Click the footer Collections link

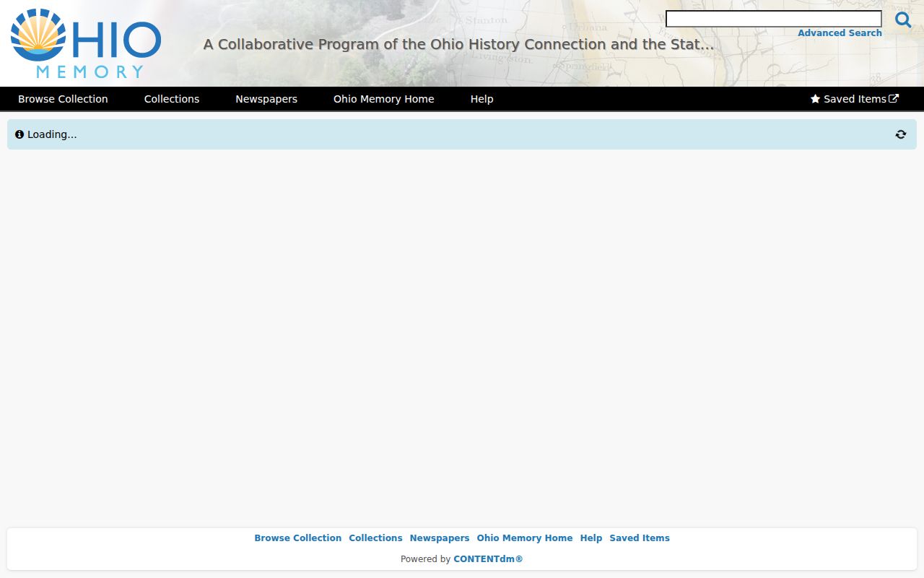[375, 538]
